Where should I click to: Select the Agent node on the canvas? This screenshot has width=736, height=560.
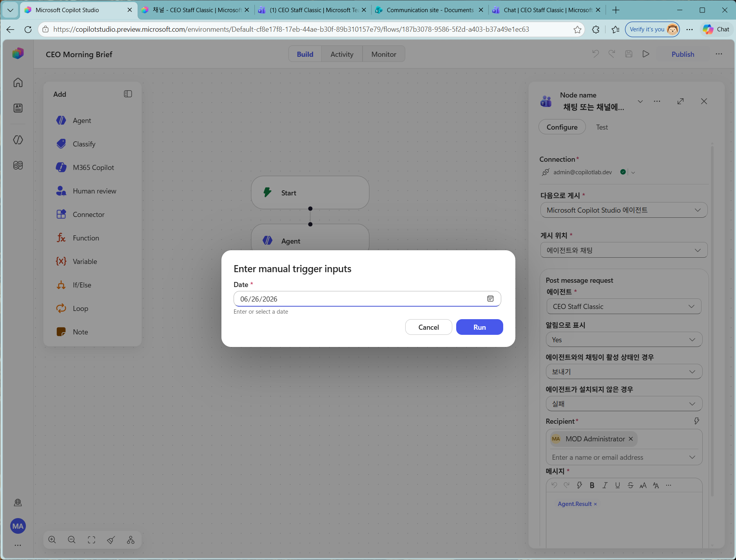tap(310, 238)
